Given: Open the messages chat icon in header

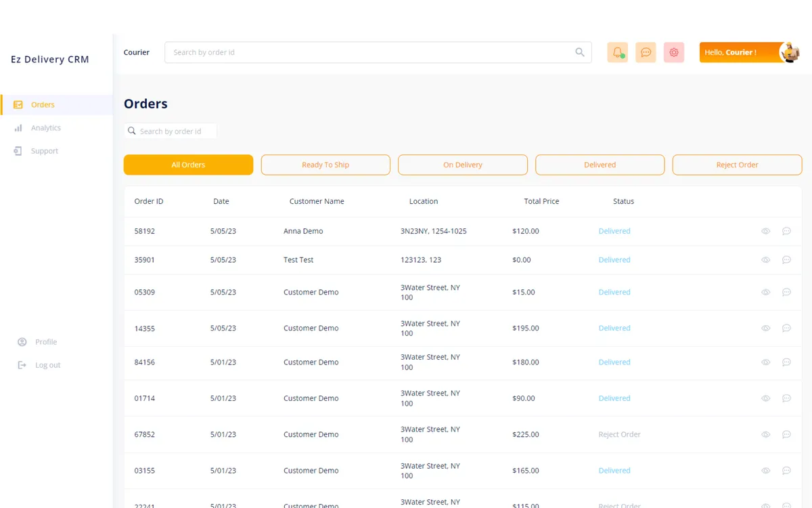Looking at the screenshot, I should point(646,52).
